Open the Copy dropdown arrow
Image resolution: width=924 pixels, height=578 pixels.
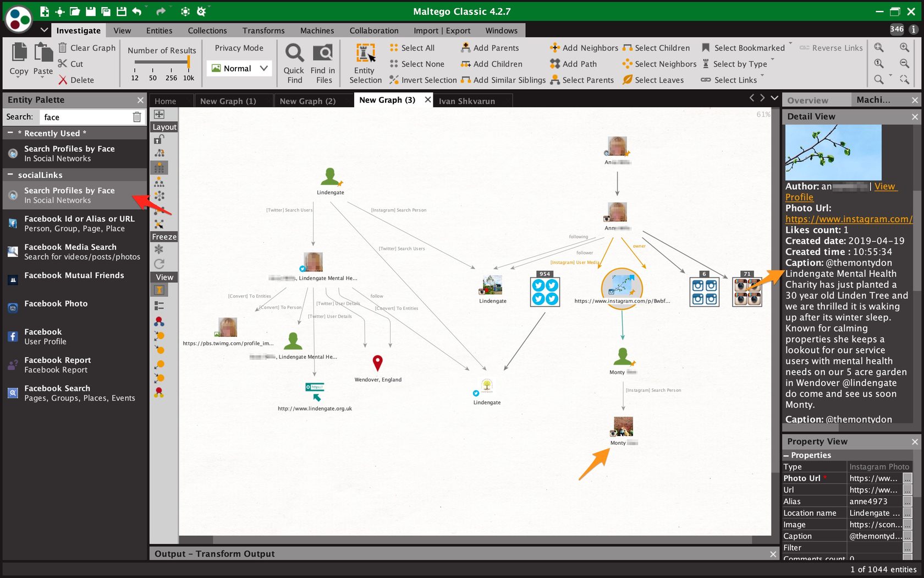tap(19, 78)
